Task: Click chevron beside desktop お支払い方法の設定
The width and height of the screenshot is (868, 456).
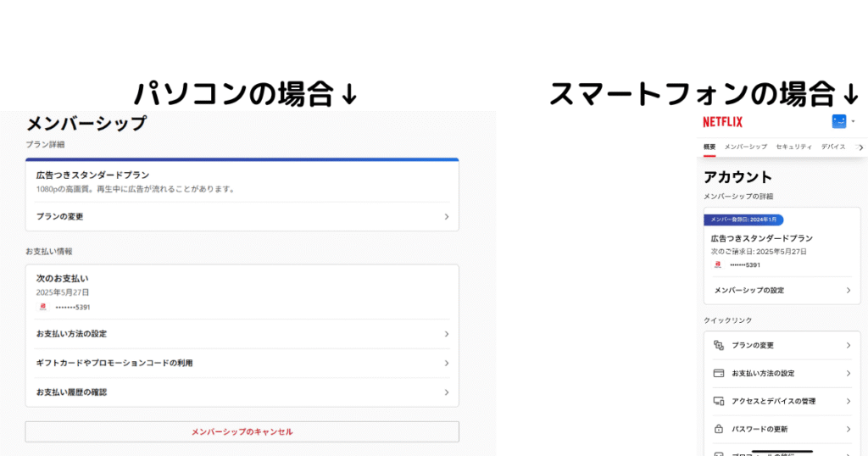Action: click(x=446, y=334)
